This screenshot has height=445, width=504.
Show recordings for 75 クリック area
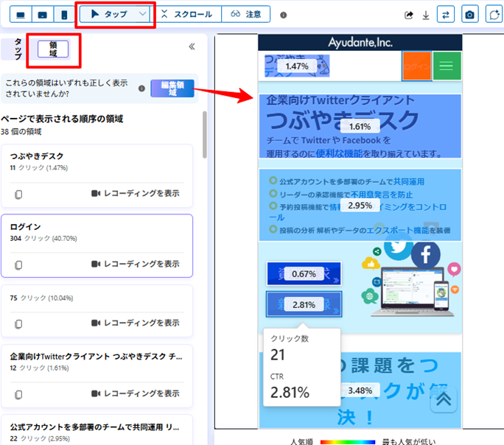[x=136, y=323]
